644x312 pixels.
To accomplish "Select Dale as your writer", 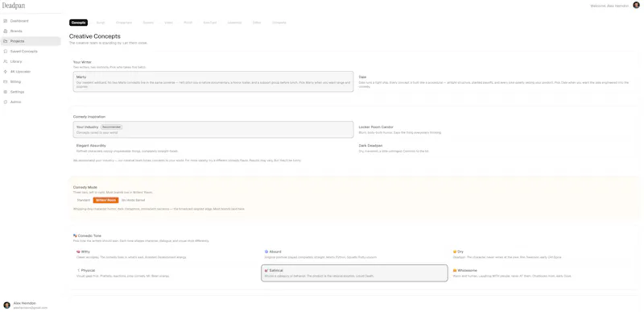I will [496, 81].
